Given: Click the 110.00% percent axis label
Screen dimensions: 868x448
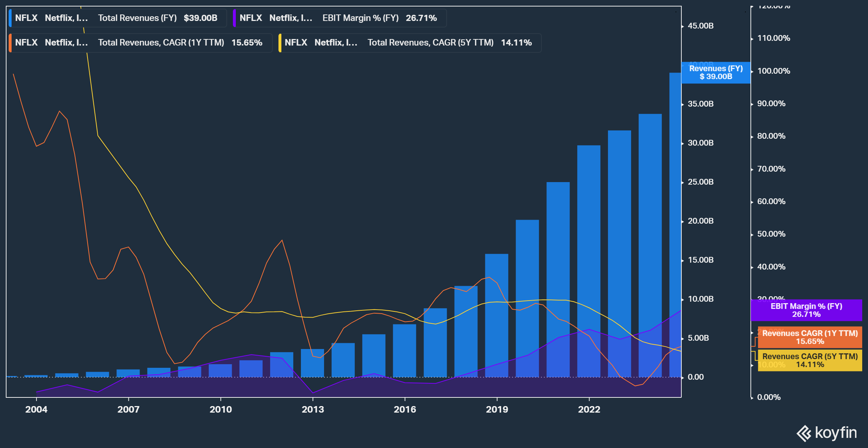Looking at the screenshot, I should 774,38.
